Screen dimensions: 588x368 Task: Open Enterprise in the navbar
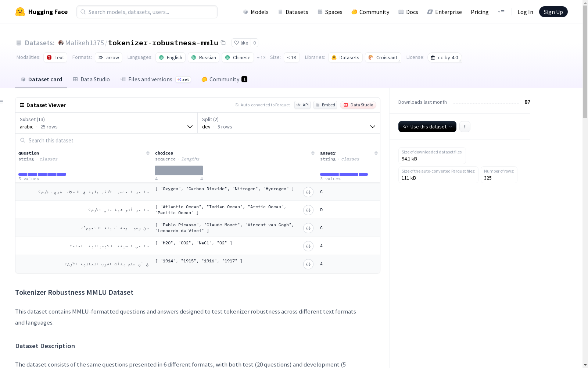(x=445, y=12)
